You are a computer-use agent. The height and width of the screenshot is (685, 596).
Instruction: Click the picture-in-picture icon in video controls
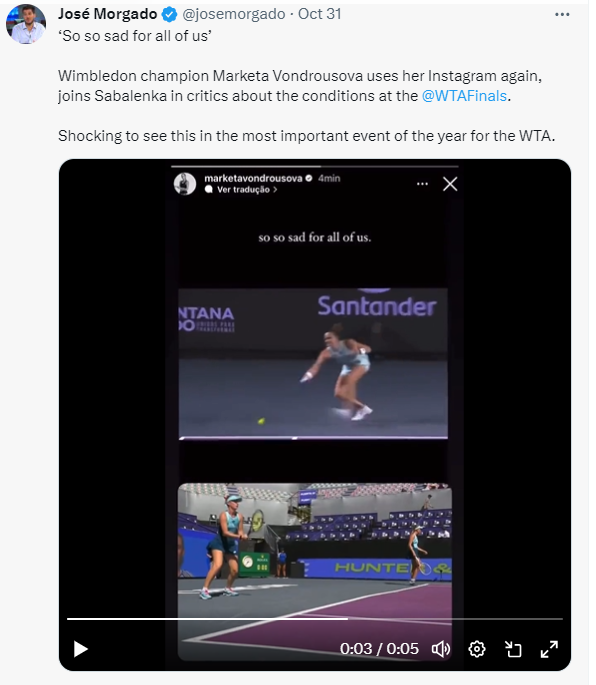pos(513,649)
